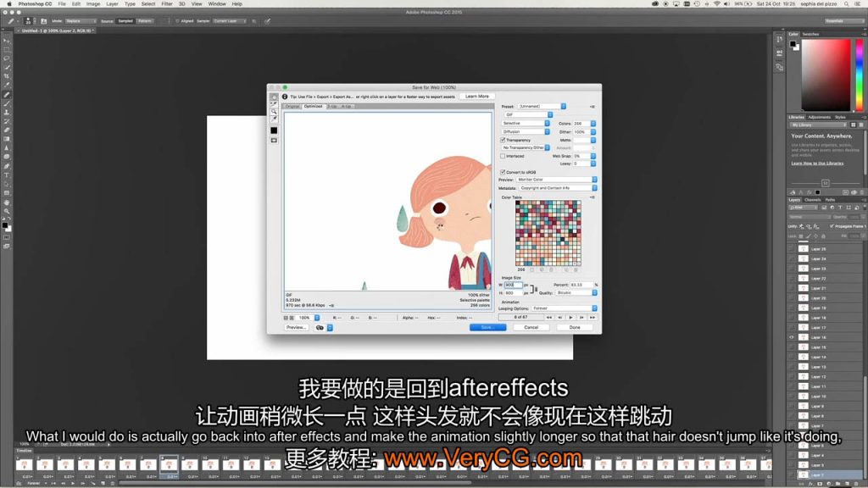868x488 pixels.
Task: Click the Preview button
Action: click(296, 328)
